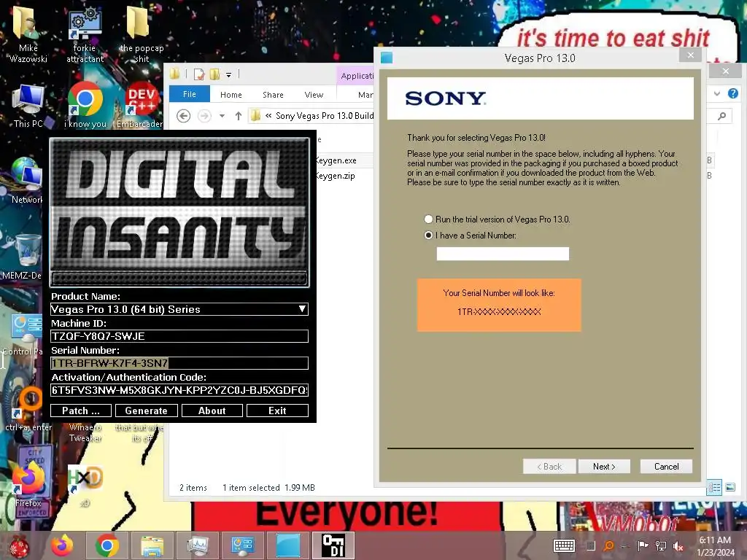Click Generate in the keygen
The height and width of the screenshot is (560, 747).
[x=146, y=411]
